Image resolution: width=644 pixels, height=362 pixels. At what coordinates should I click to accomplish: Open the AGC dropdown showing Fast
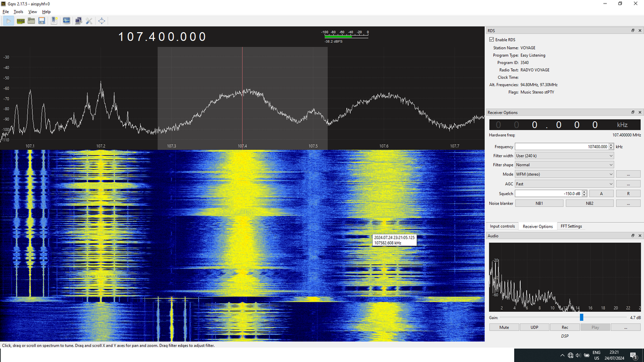coord(565,184)
